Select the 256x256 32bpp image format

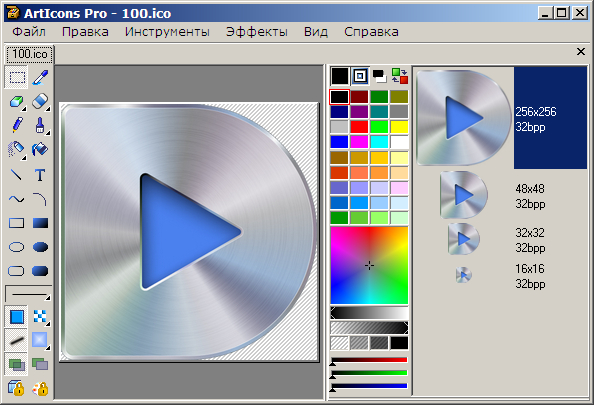[x=501, y=118]
